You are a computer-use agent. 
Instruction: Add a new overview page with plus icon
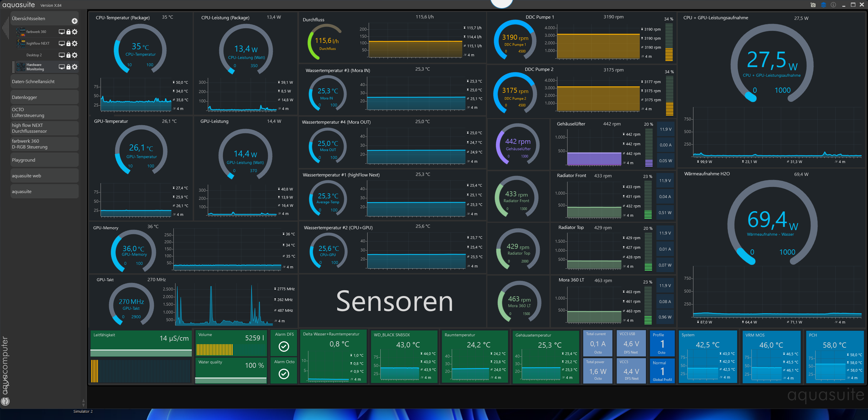[74, 21]
